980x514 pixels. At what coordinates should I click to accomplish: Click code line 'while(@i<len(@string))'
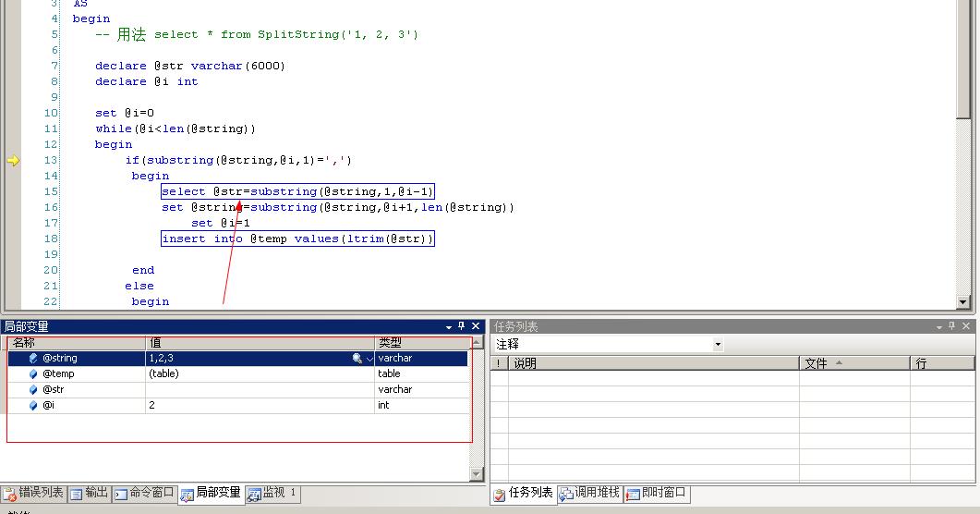(x=175, y=128)
